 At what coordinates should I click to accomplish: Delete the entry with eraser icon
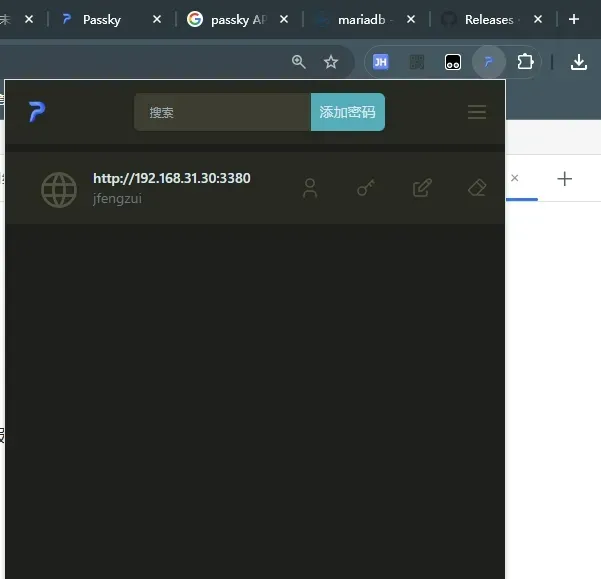pyautogui.click(x=477, y=188)
